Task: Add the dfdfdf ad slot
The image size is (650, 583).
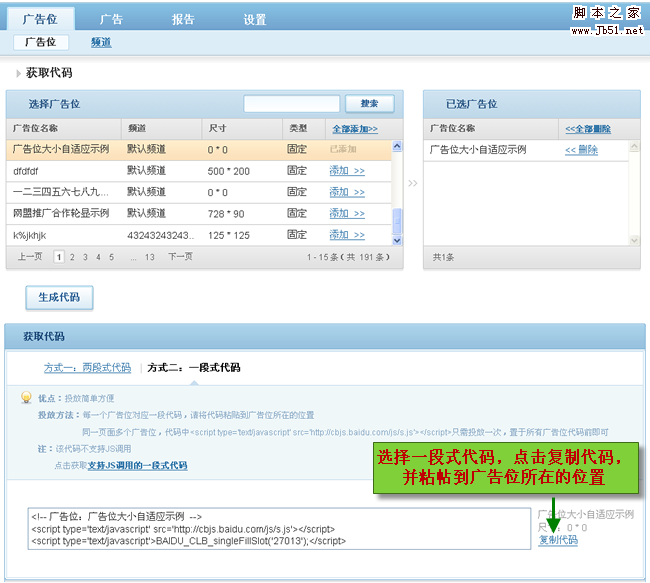Action: click(347, 171)
